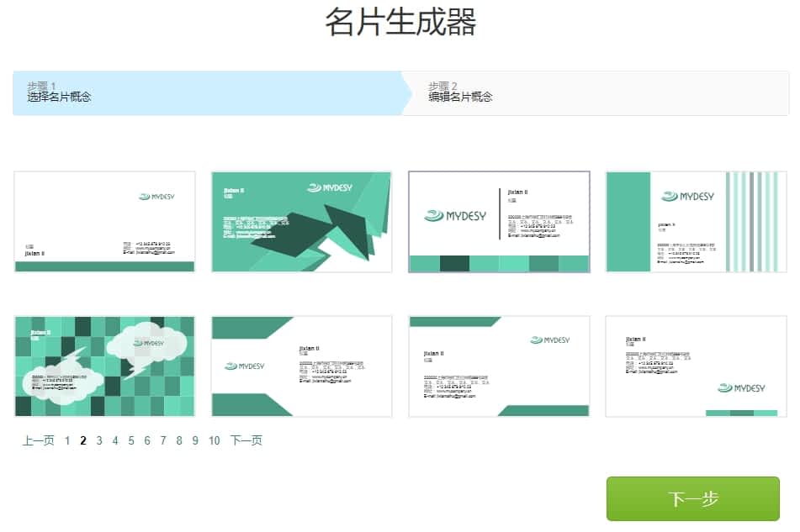Pick the card with vertical divider line
Screen dimensions: 800x532
499,222
